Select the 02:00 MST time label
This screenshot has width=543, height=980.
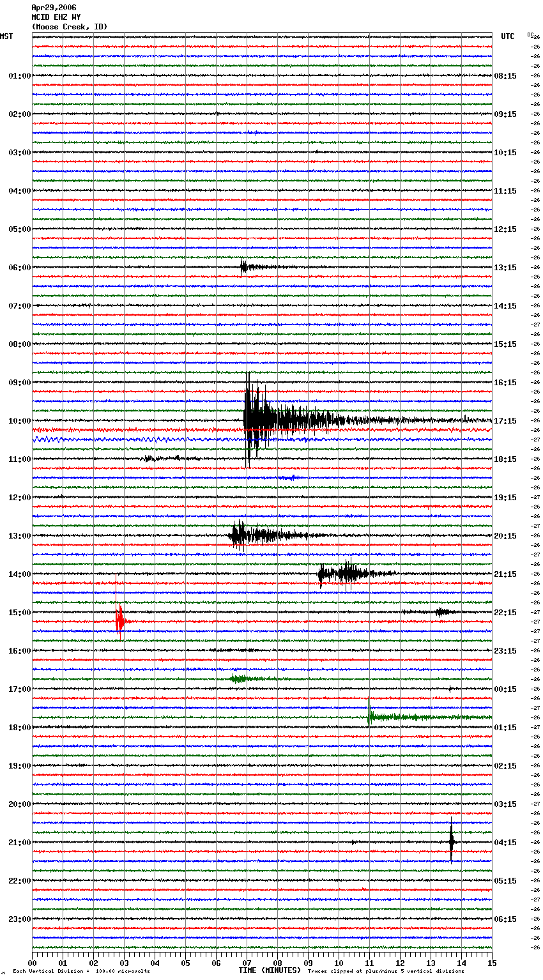[x=20, y=114]
